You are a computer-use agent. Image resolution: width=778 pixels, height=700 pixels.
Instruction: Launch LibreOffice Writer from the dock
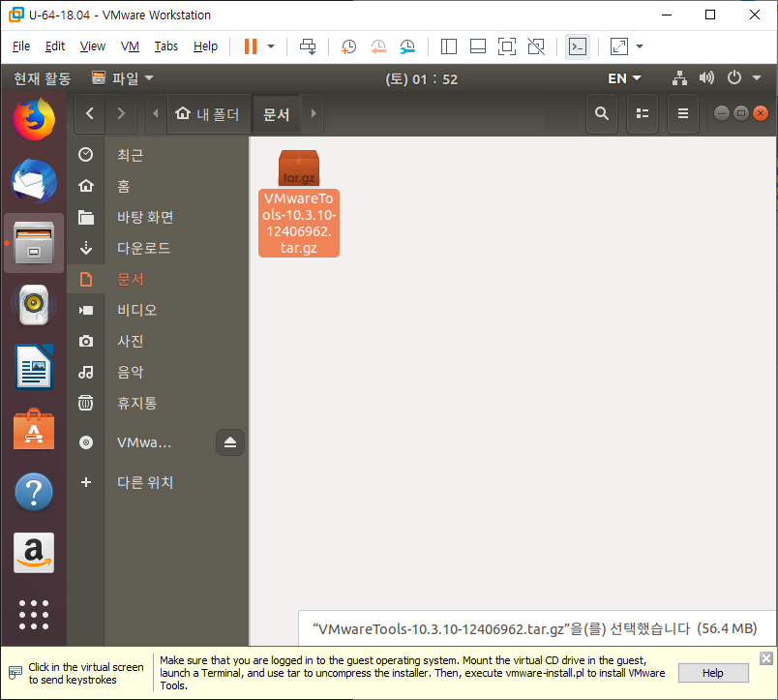coord(34,367)
